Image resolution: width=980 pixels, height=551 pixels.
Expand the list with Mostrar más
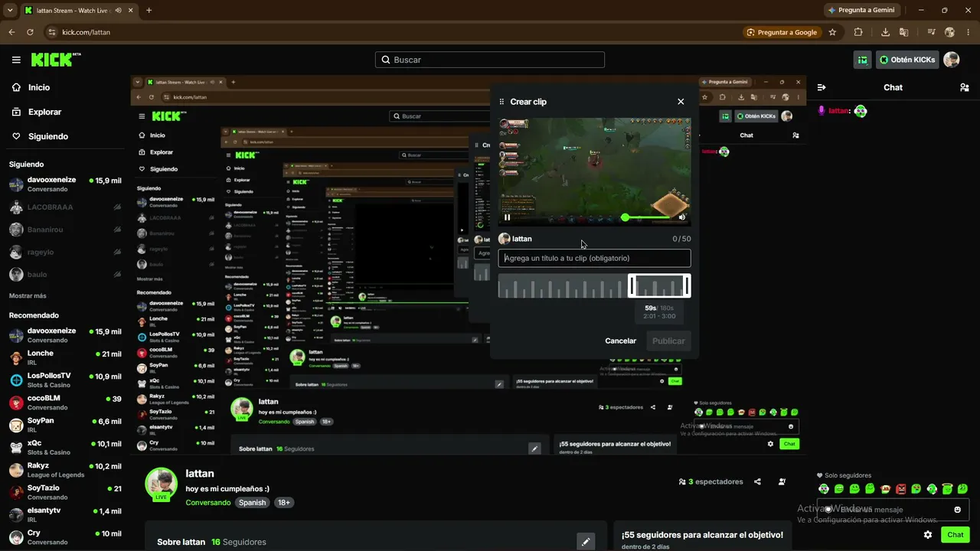click(28, 296)
